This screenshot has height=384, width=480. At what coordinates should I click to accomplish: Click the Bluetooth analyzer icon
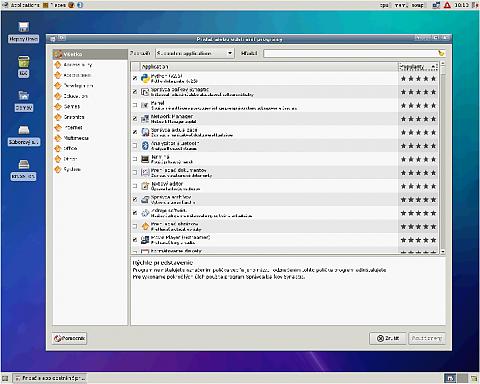coord(145,146)
